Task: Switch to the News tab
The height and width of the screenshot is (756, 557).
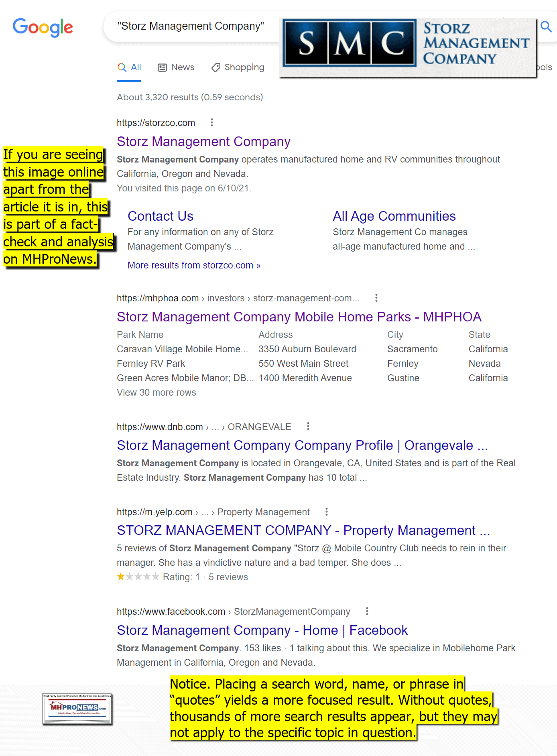Action: coord(176,67)
